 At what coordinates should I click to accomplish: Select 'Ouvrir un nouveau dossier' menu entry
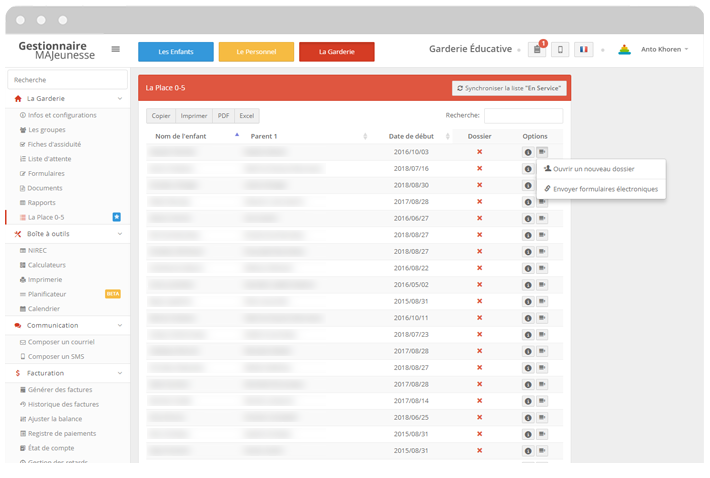593,169
